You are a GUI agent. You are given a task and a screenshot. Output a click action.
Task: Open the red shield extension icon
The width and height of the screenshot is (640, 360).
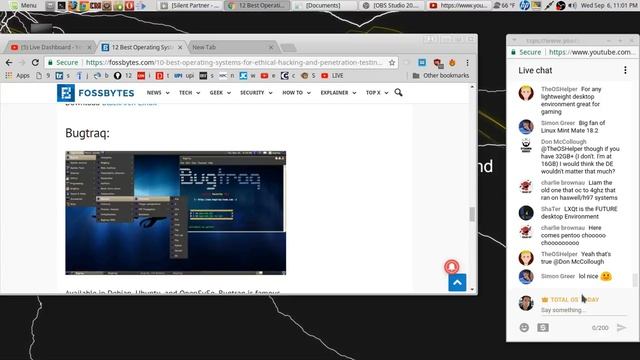coord(438,62)
